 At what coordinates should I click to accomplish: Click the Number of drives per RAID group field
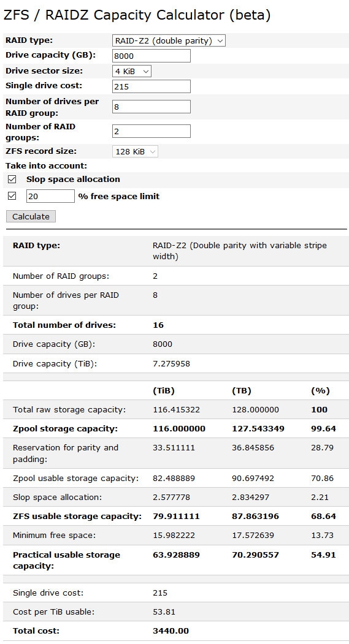[151, 107]
